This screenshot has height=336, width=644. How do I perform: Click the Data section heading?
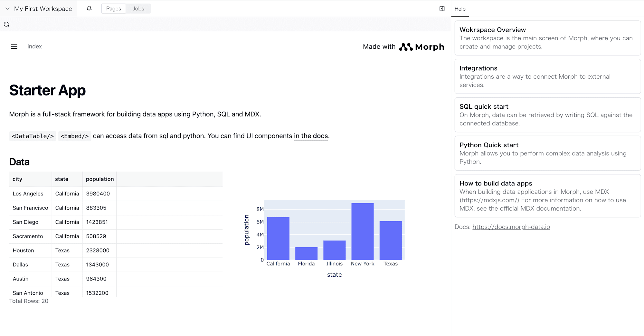[x=19, y=162]
